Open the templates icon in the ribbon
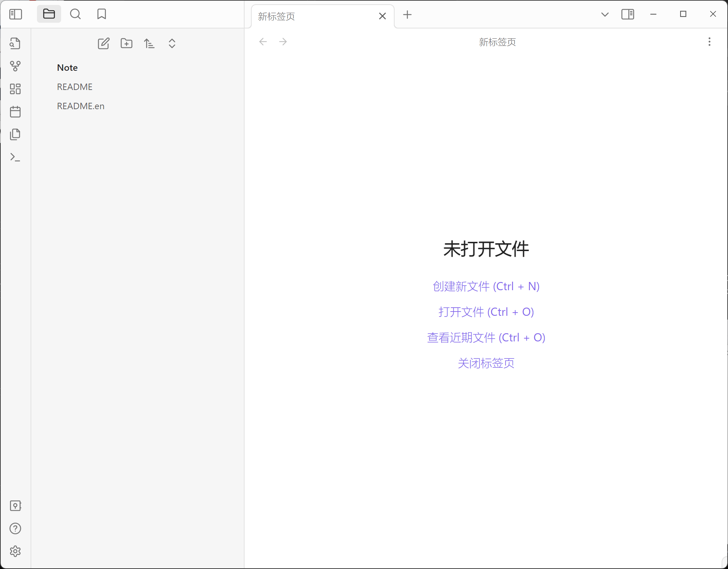This screenshot has height=569, width=728. click(15, 134)
